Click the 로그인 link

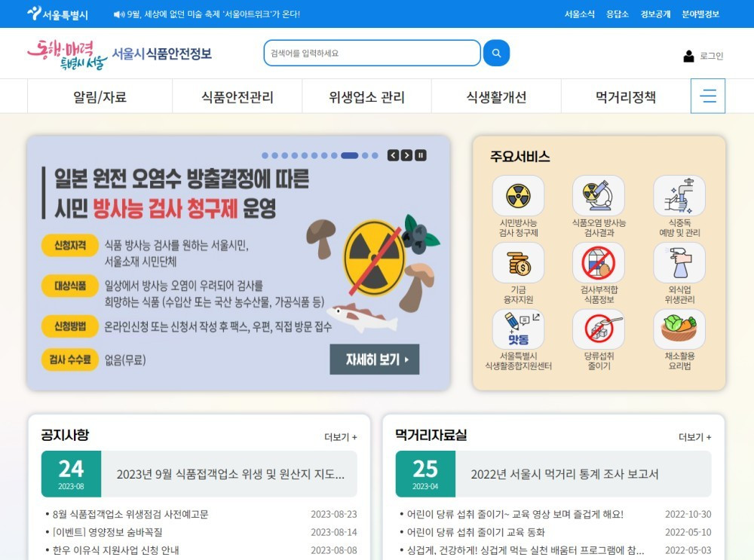(x=711, y=56)
